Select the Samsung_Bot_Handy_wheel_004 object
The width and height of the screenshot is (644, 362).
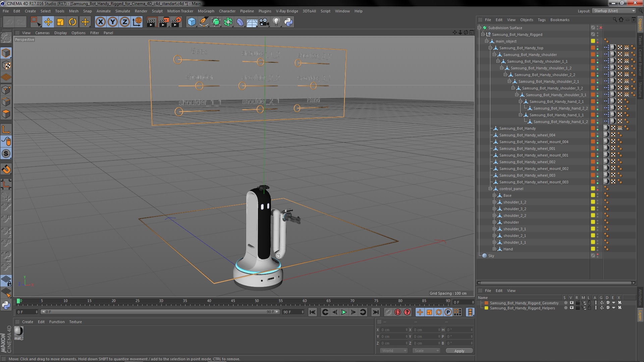click(527, 135)
